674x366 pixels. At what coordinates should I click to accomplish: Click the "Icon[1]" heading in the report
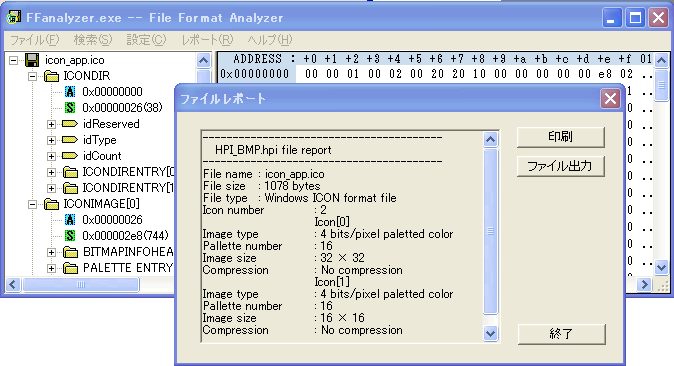point(332,282)
